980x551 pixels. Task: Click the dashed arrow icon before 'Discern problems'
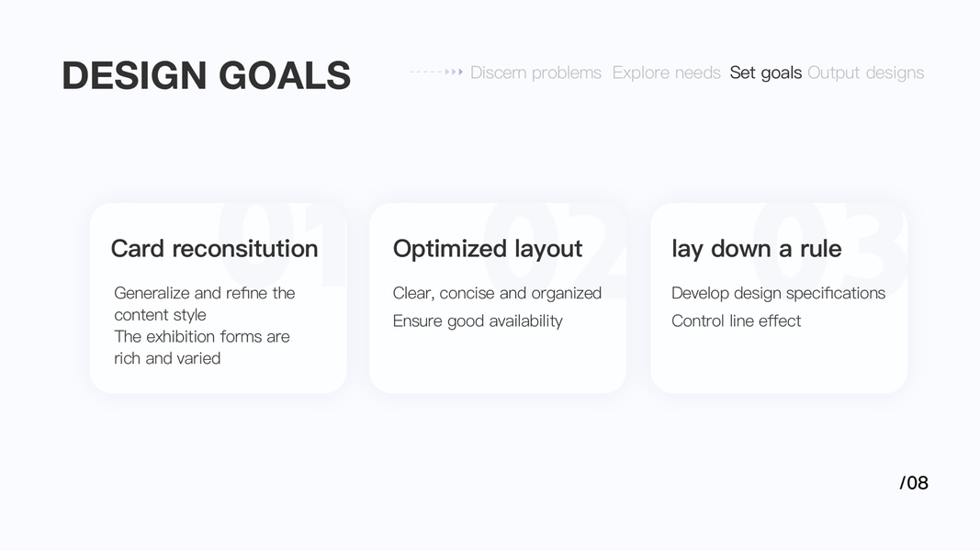click(436, 73)
